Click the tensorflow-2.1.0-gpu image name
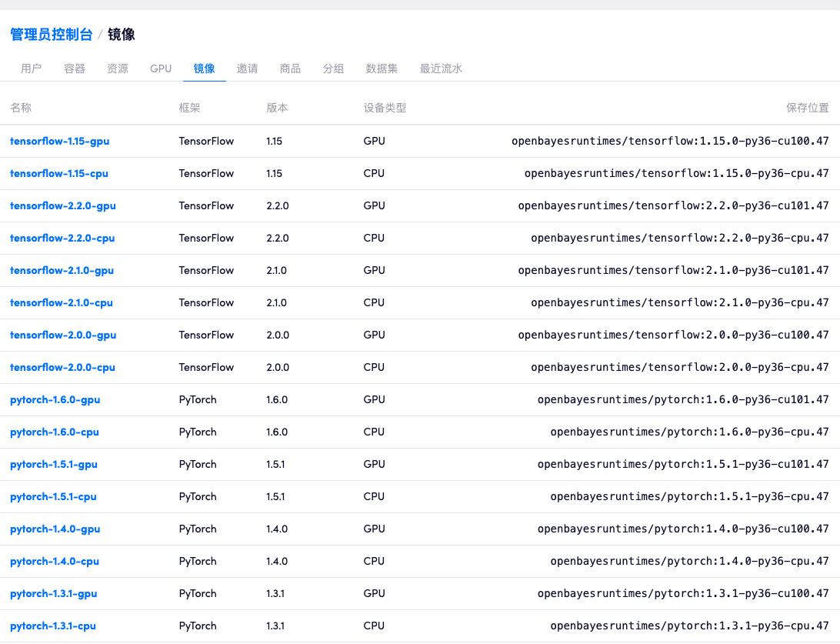The width and height of the screenshot is (840, 644). coord(62,270)
